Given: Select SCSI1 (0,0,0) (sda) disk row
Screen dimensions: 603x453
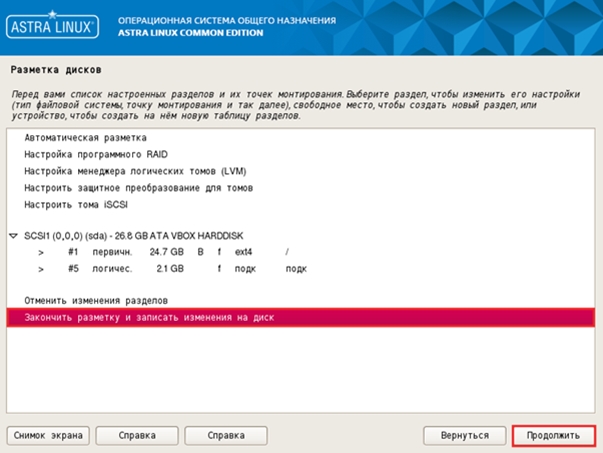Looking at the screenshot, I should (301, 236).
